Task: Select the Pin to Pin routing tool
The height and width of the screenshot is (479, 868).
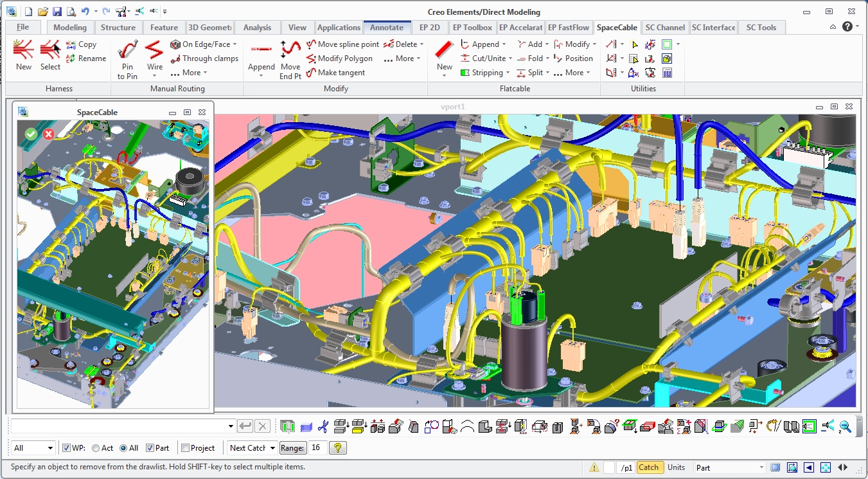Action: point(127,58)
